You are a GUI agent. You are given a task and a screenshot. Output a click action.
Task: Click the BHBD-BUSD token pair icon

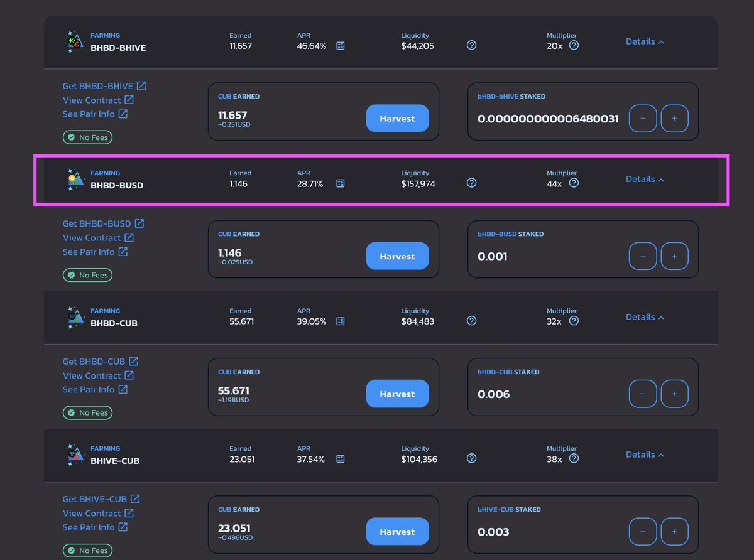click(x=75, y=180)
